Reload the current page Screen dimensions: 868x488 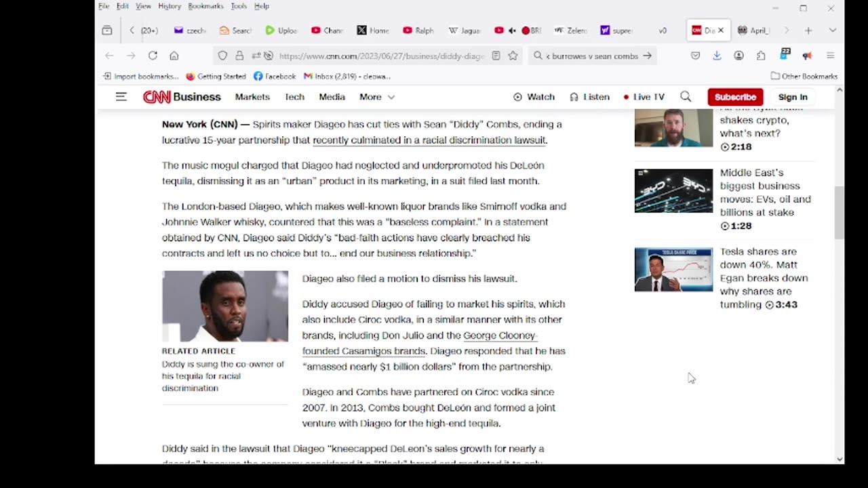click(153, 56)
